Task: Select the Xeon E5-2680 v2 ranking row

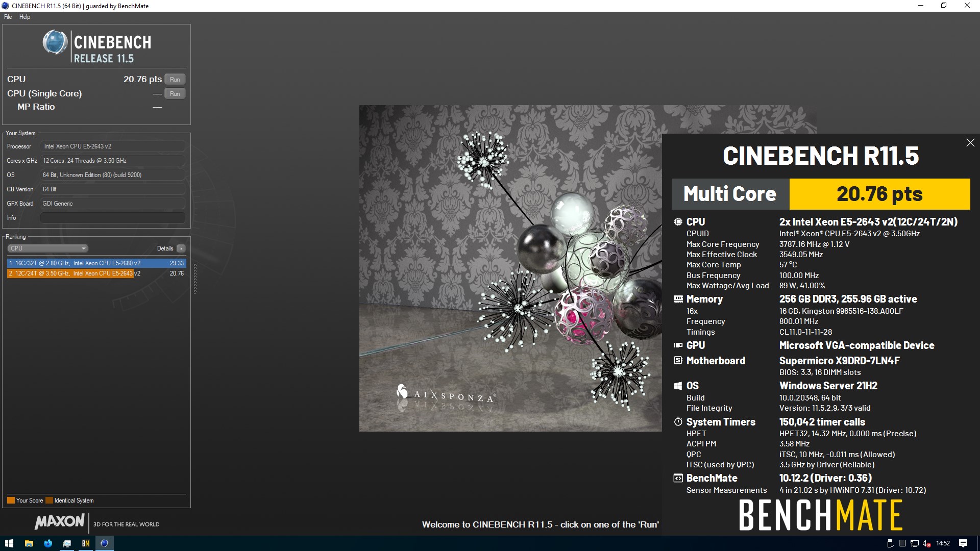Action: pyautogui.click(x=96, y=263)
